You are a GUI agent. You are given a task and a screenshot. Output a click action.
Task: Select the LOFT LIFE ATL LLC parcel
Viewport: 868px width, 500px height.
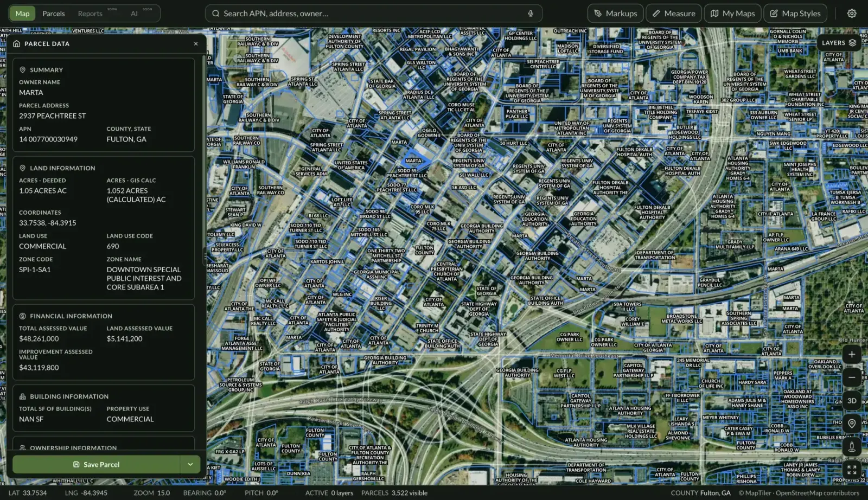(342, 202)
